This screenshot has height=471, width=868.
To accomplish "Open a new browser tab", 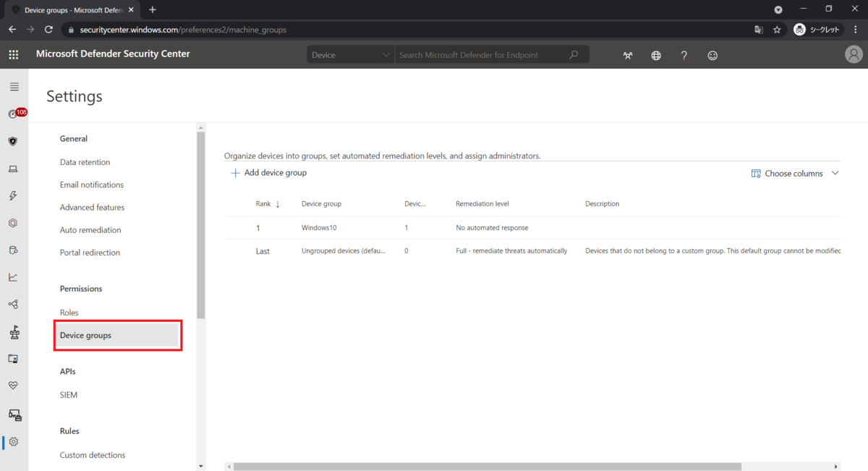I will pyautogui.click(x=153, y=10).
